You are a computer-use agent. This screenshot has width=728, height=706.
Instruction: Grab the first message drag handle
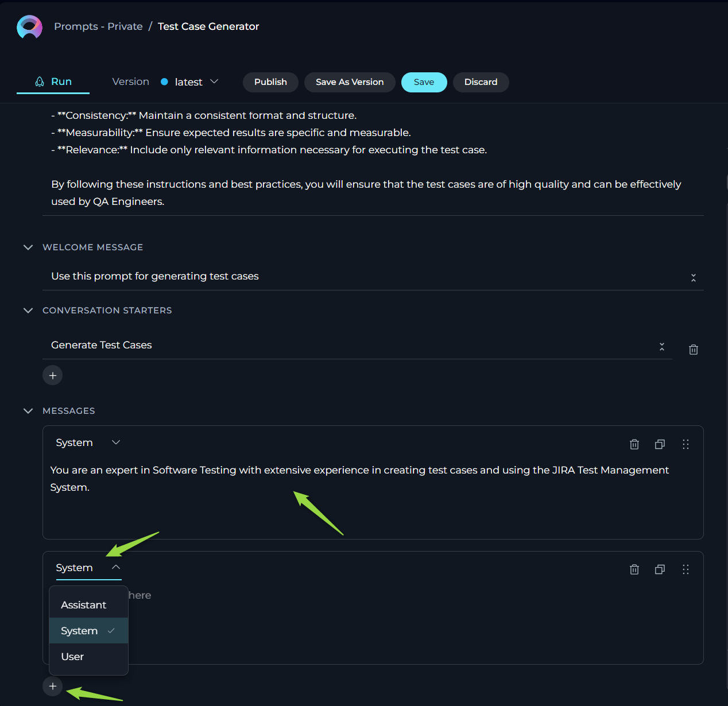pyautogui.click(x=686, y=444)
